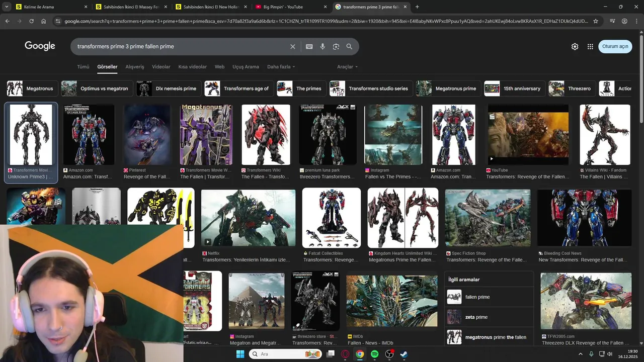Open Spotify from the taskbar
This screenshot has width=644, height=362.
[374, 354]
